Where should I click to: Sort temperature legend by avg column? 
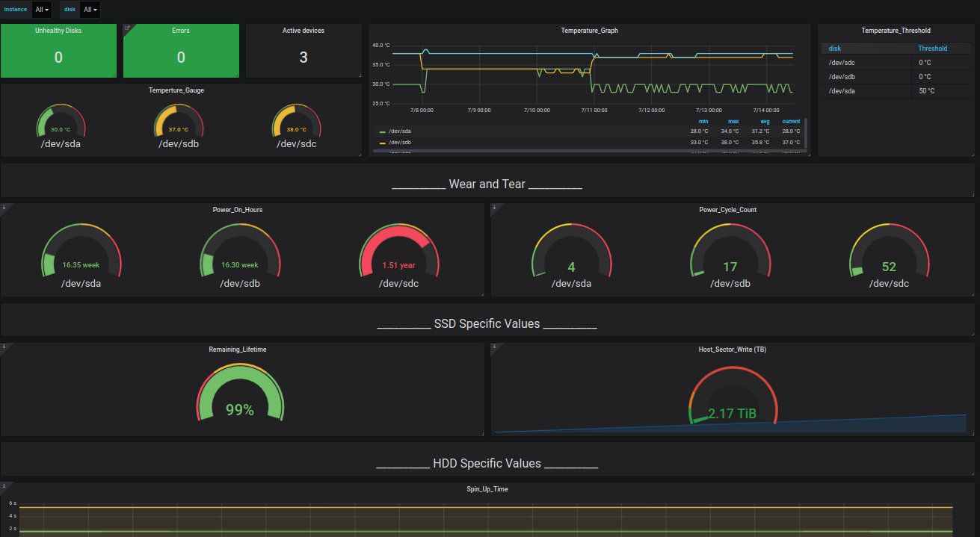tap(765, 121)
